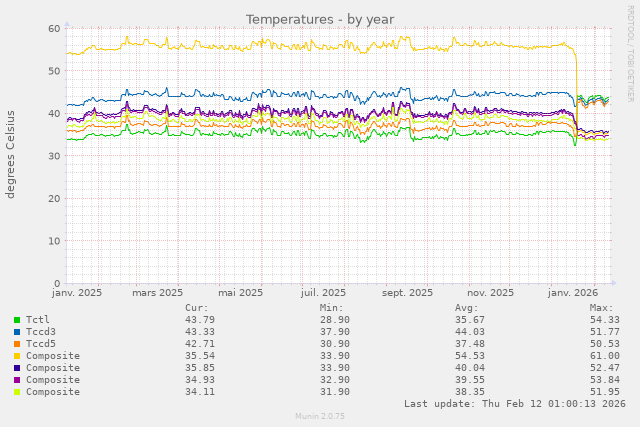
Task: Click the 'janv. 2026' x-axis label
Action: point(573,293)
